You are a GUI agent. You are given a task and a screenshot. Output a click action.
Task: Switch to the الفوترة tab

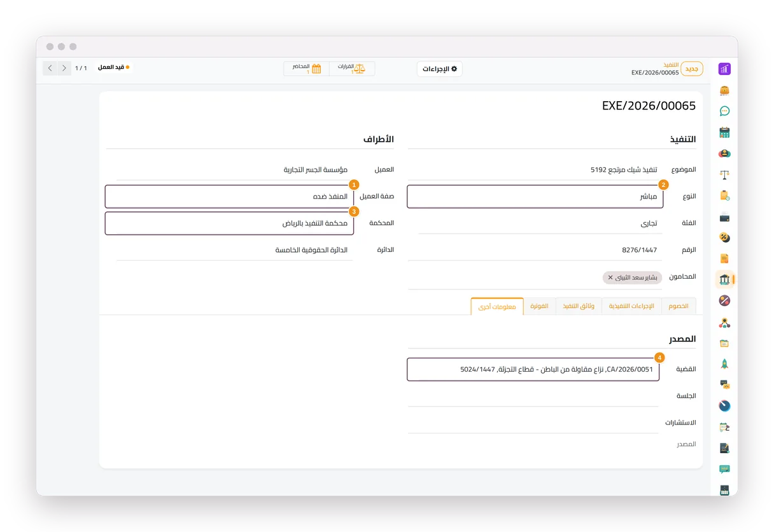(x=540, y=306)
